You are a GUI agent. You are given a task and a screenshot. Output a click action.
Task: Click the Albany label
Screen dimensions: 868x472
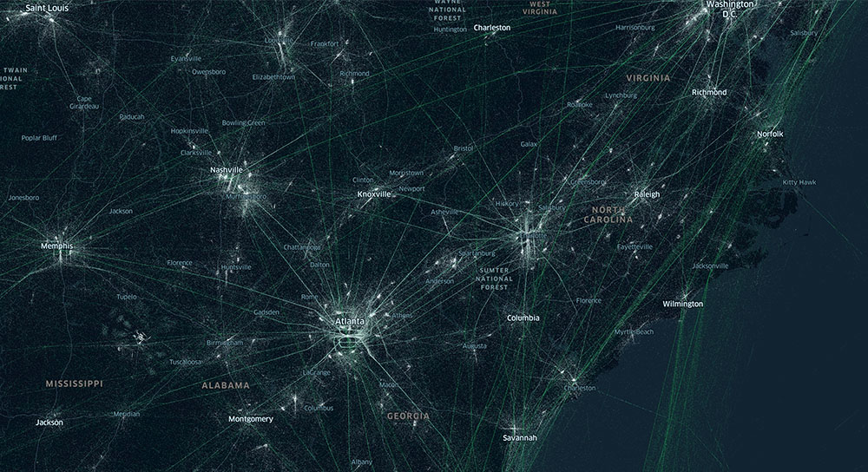[361, 462]
